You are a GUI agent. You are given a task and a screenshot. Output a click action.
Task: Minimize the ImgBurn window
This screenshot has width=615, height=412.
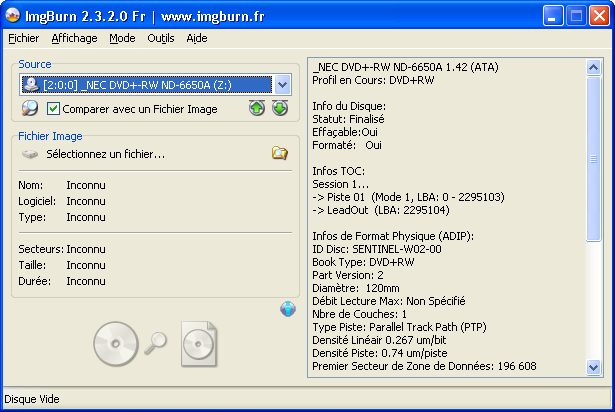coord(553,16)
